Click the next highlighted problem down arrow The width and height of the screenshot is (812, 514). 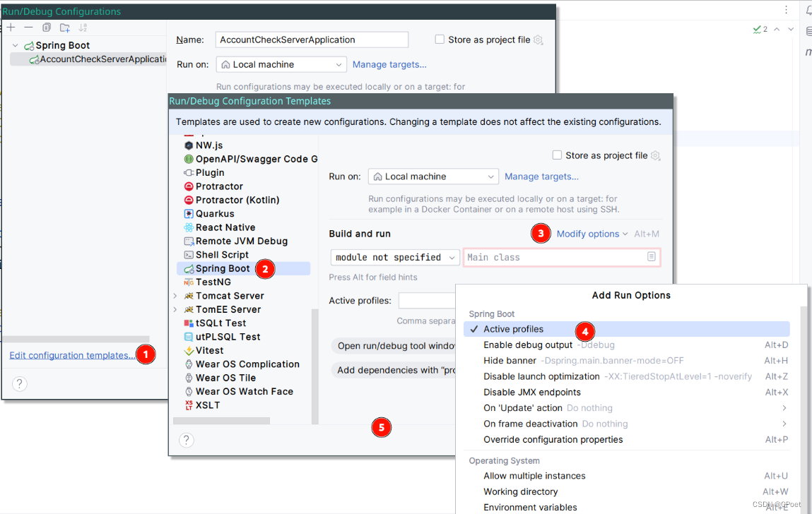coord(791,29)
